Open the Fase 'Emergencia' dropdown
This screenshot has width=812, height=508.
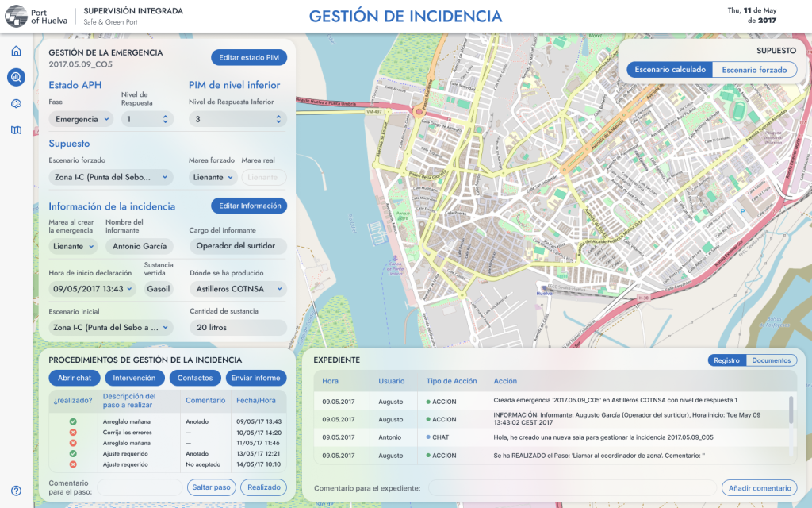[x=81, y=119]
